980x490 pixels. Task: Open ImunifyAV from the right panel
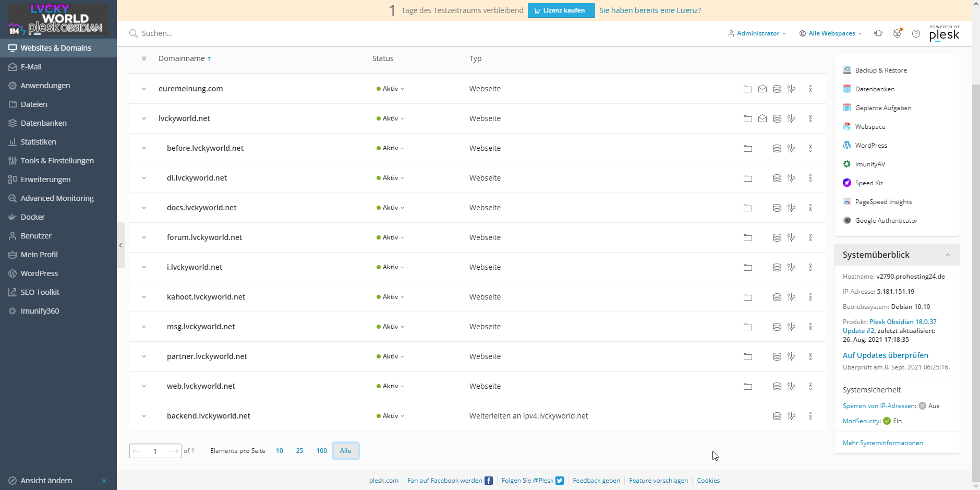tap(869, 164)
